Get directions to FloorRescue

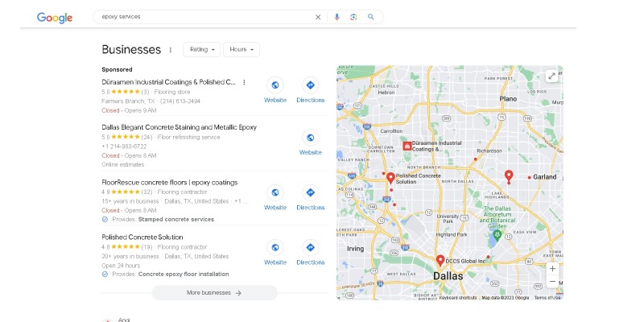(x=311, y=192)
